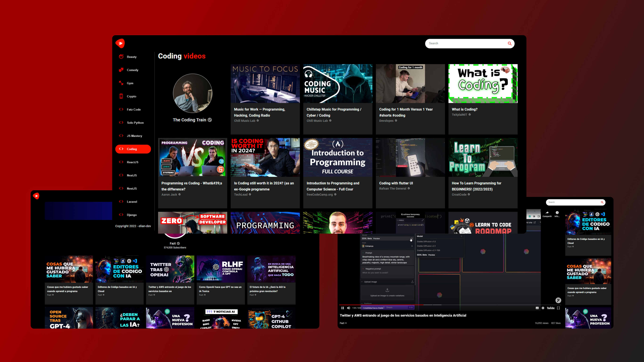Viewport: 644px width, 362px height.
Task: Open the Chill Music Lab channel under Music for Work
Action: tap(244, 121)
